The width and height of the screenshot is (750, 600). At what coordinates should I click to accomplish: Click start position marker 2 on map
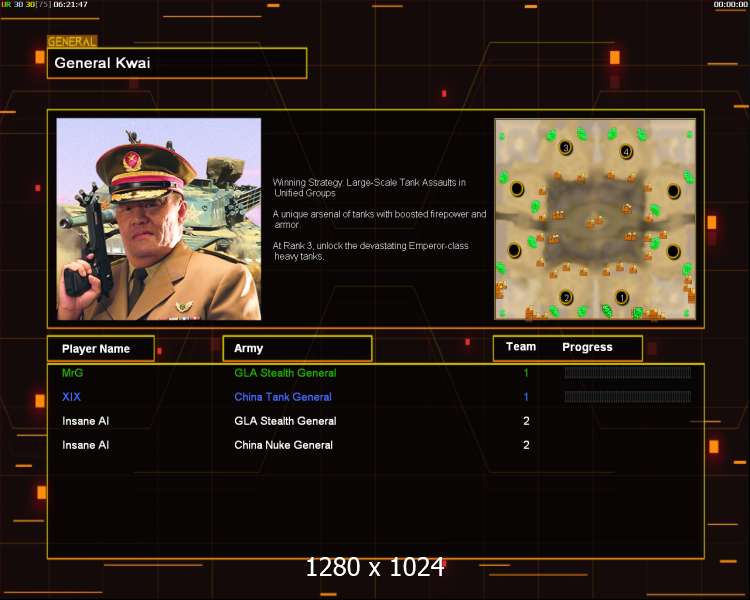tap(566, 298)
